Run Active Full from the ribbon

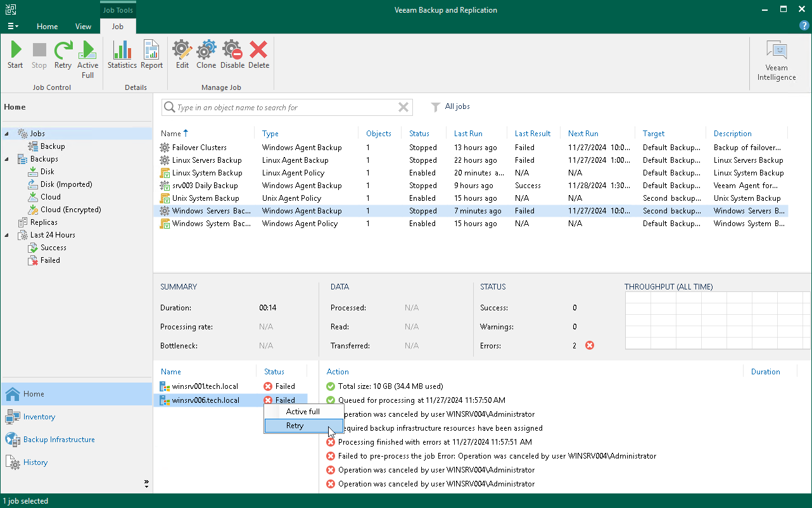pyautogui.click(x=88, y=60)
